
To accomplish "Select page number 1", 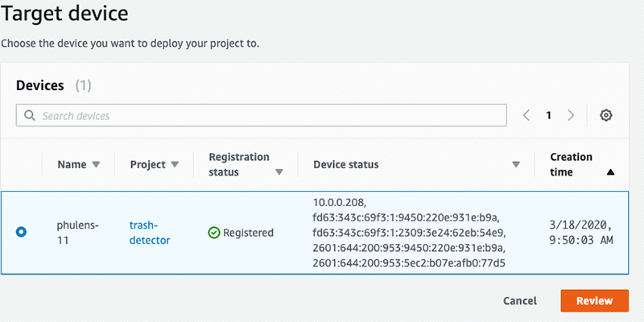I will (x=548, y=115).
